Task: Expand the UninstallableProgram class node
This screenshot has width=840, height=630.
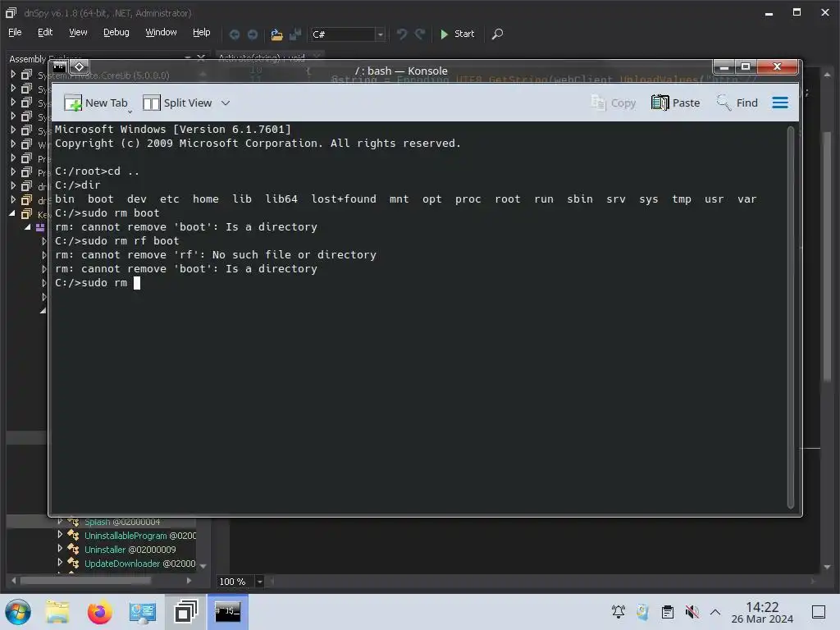Action: 60,535
